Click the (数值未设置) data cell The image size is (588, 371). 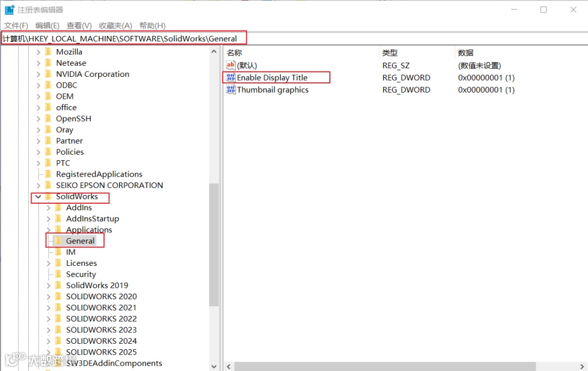click(479, 65)
